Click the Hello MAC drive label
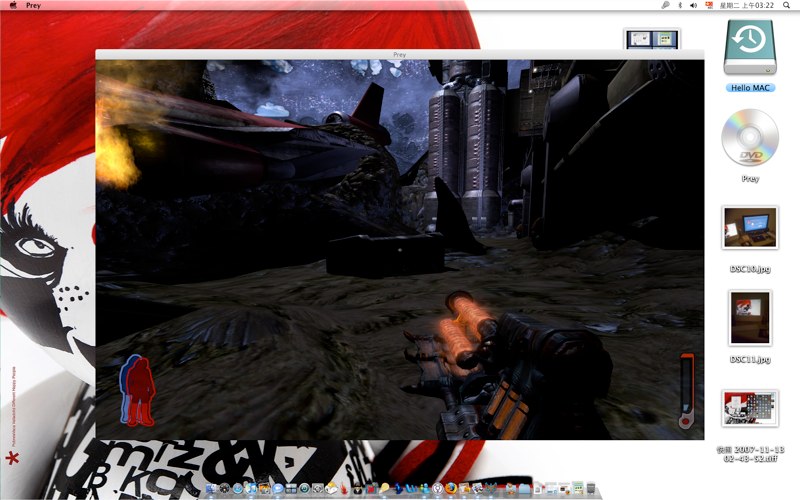Screen dimensions: 800x500 point(750,88)
